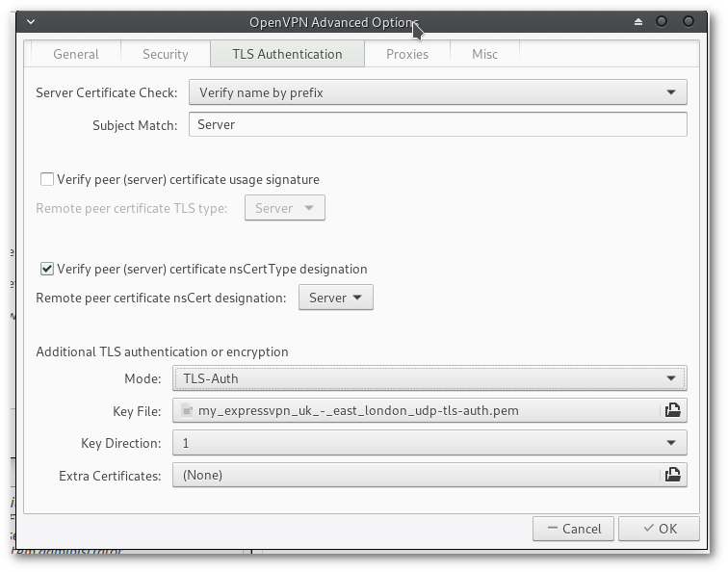Open the Server Certificate Check dropdown
The width and height of the screenshot is (728, 572).
437,92
